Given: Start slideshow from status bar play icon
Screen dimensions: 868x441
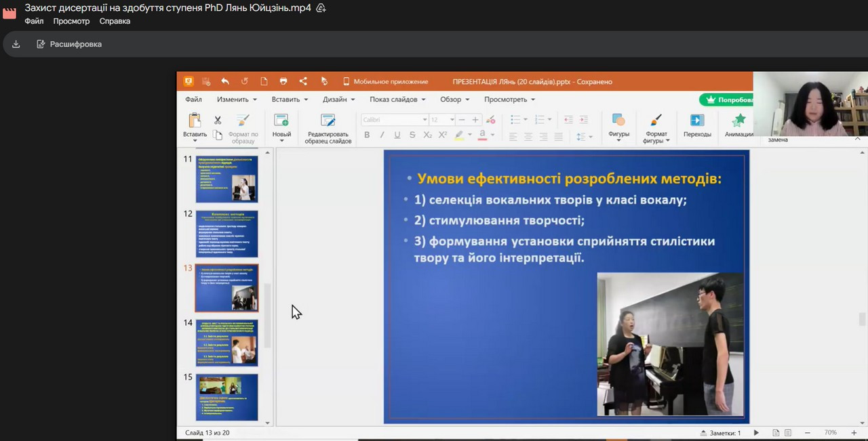Looking at the screenshot, I should pos(756,433).
